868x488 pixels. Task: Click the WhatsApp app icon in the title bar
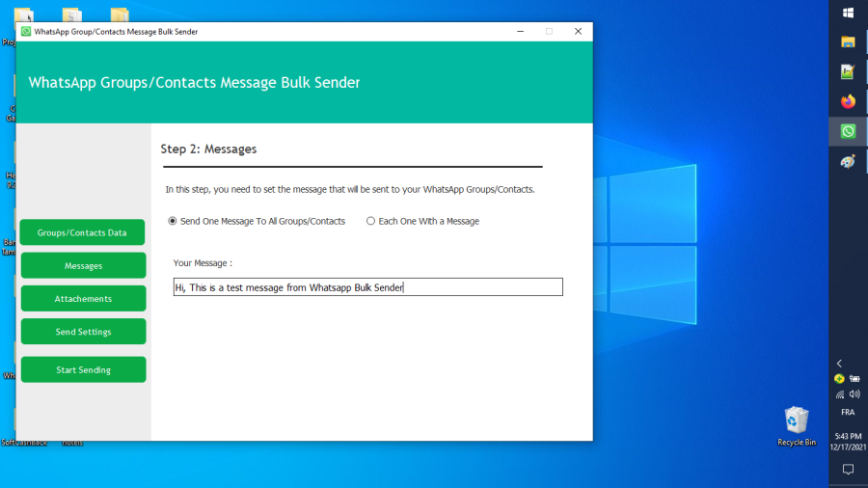click(26, 32)
